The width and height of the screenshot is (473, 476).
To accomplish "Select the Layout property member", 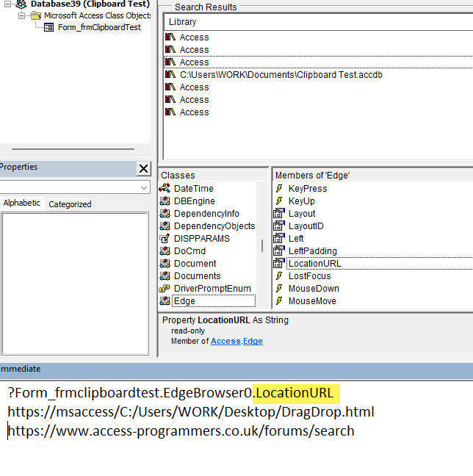I will pos(302,214).
